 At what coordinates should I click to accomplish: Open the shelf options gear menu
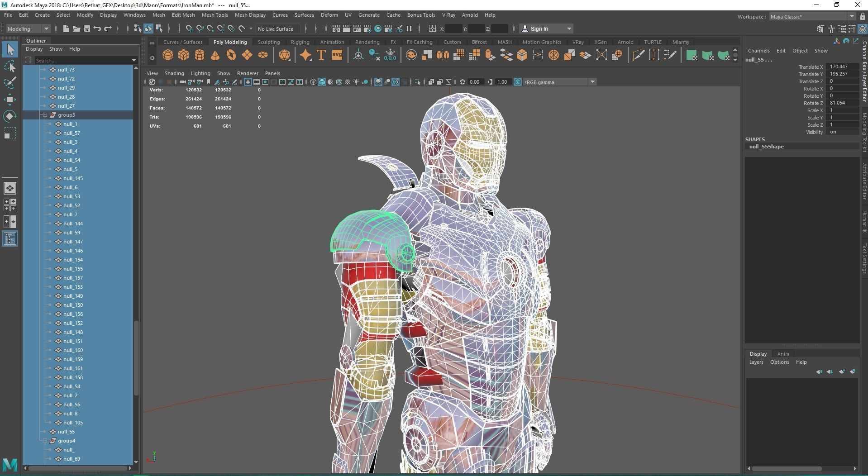point(152,57)
